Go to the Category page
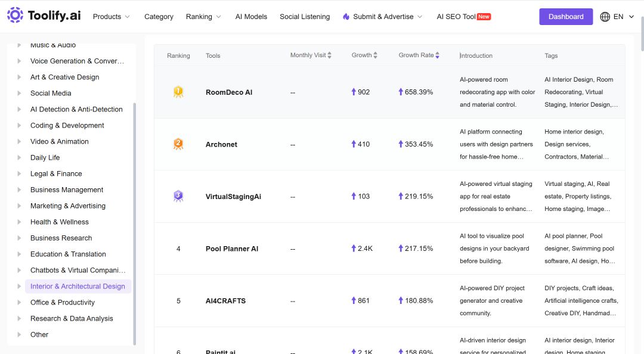644x354 pixels. tap(159, 17)
